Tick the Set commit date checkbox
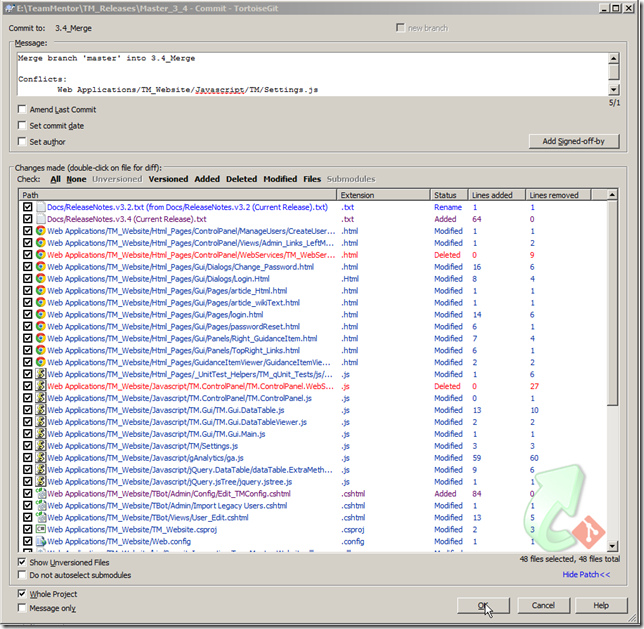Viewport: 644px width, 629px height. click(22, 125)
